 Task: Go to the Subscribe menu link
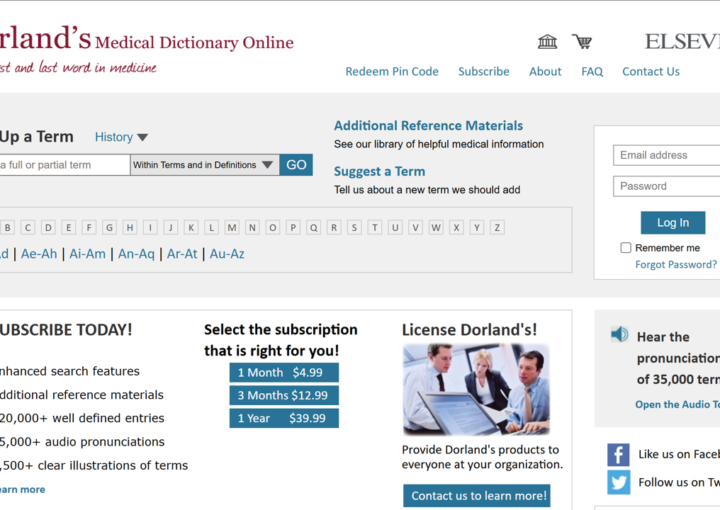(x=484, y=72)
